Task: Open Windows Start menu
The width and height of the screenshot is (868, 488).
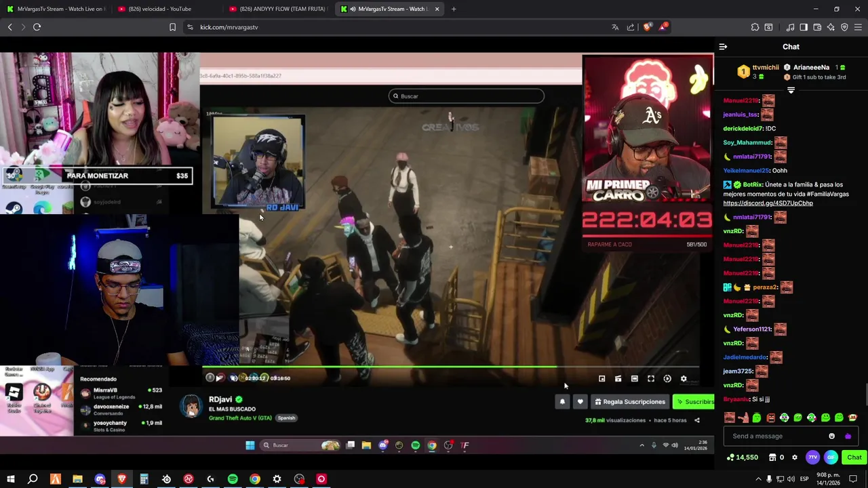Action: tap(10, 479)
